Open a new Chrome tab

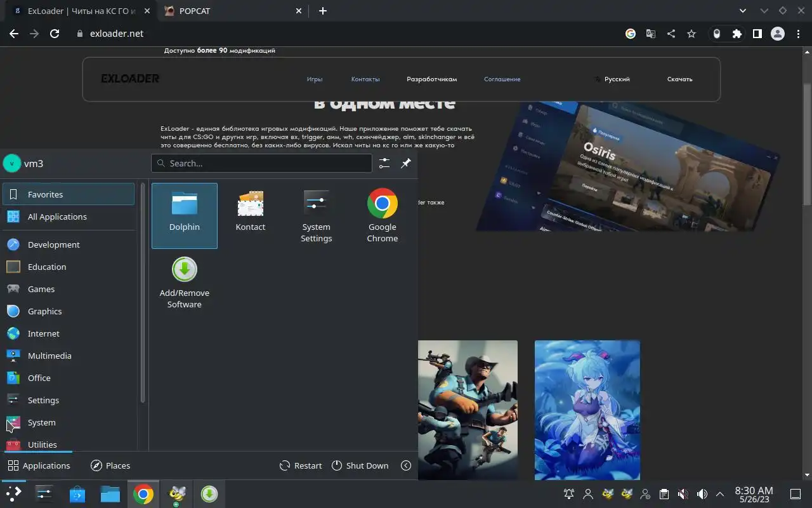pos(323,11)
